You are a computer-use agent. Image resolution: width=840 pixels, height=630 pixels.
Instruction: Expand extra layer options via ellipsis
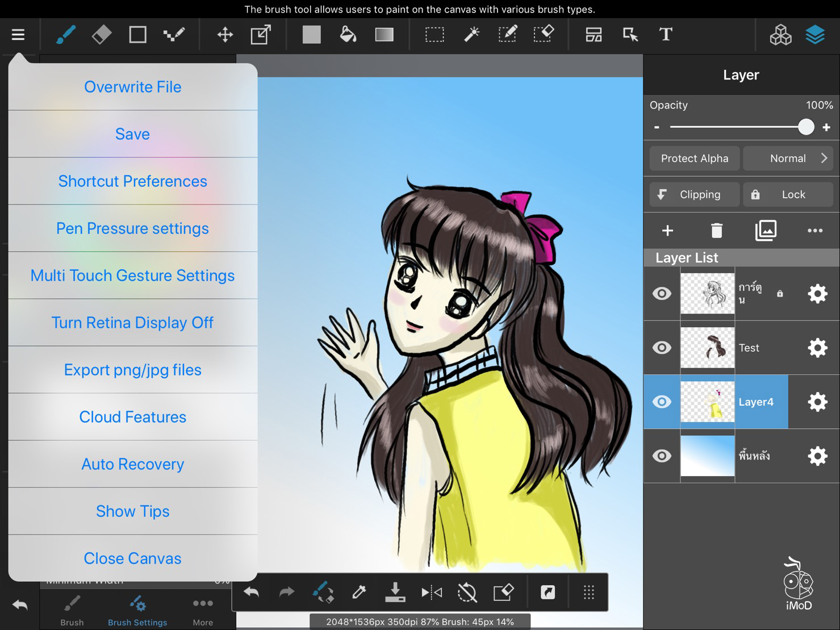815,231
